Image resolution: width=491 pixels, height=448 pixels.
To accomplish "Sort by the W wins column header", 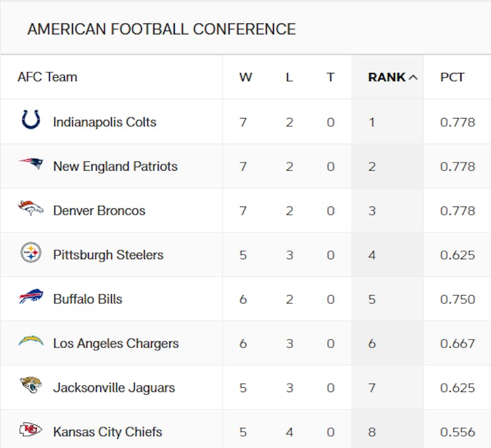I will (x=245, y=77).
